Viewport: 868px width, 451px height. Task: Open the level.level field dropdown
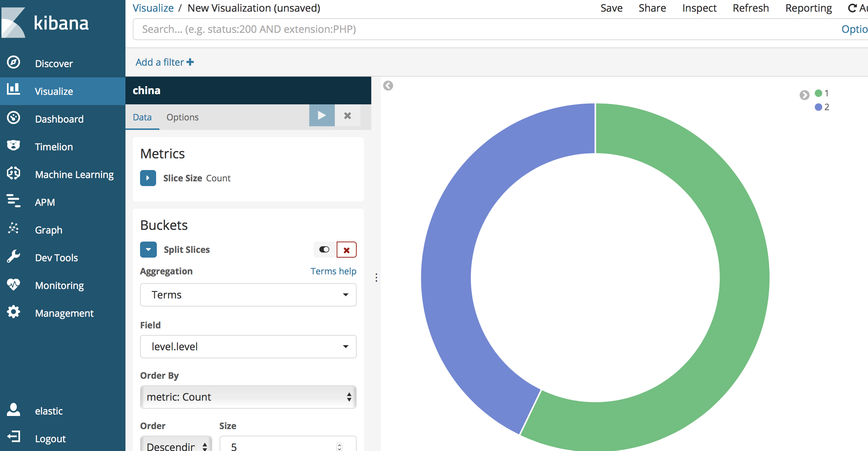tap(248, 347)
